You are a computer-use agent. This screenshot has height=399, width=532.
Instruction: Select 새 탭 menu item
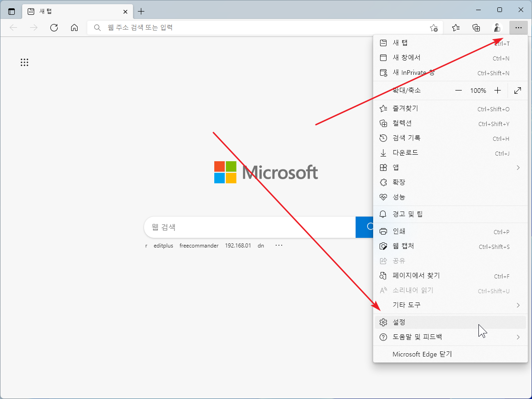[x=450, y=43]
